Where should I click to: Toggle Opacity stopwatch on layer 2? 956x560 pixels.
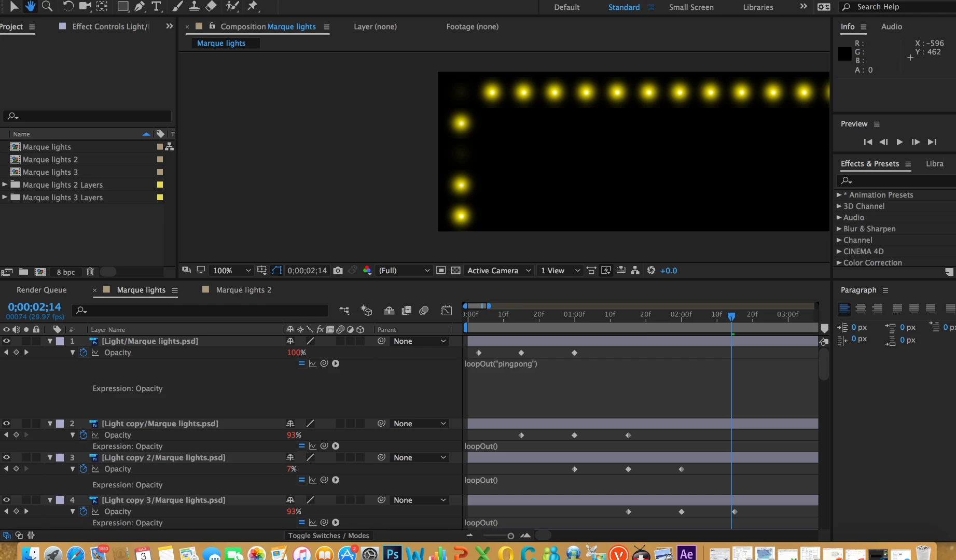click(x=84, y=435)
